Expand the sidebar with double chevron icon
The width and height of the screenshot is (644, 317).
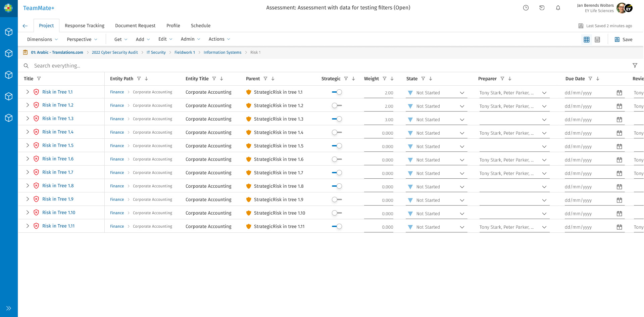tap(9, 308)
